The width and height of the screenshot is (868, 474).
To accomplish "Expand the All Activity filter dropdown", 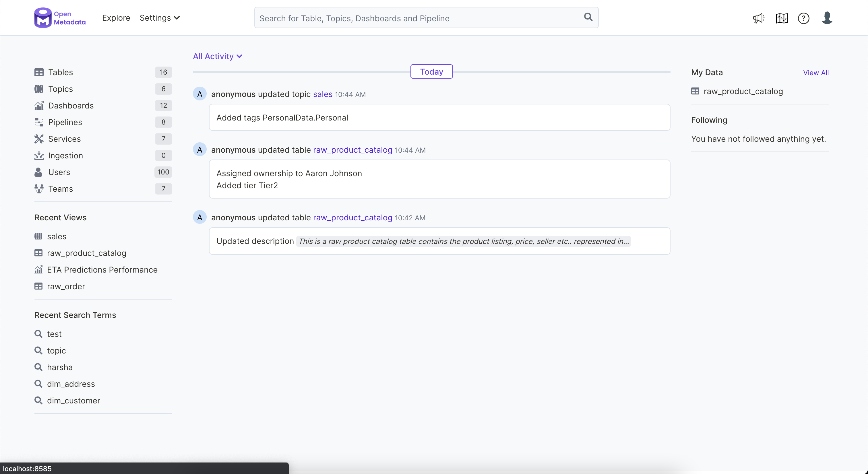I will 218,56.
